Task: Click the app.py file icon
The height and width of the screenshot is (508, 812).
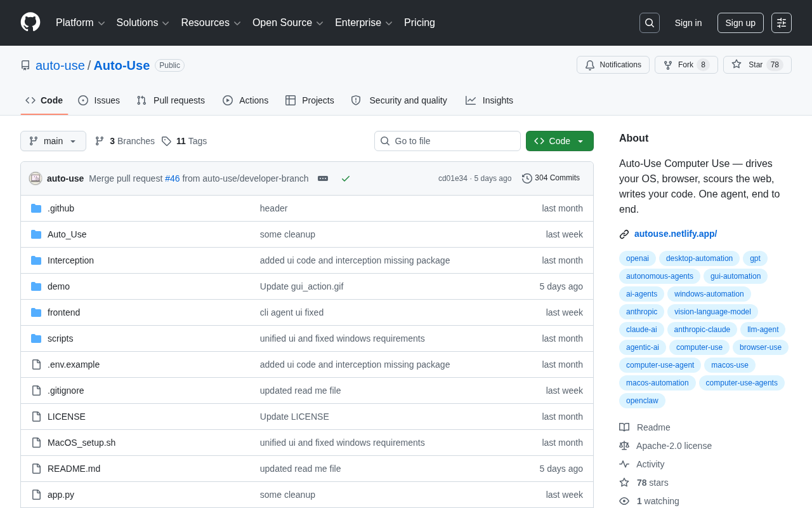Action: point(36,495)
